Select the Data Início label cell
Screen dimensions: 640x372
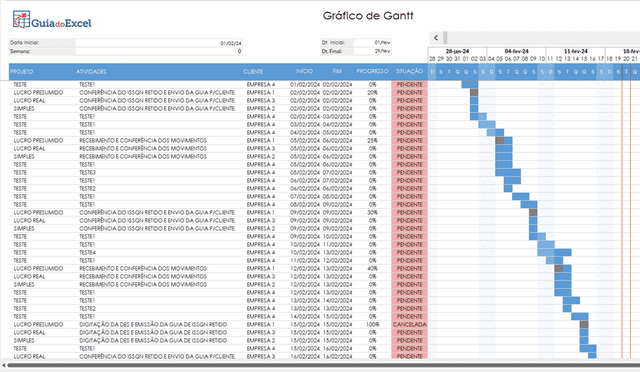point(42,43)
